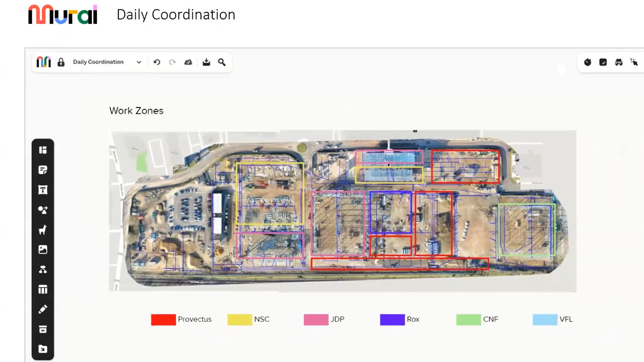
Task: Select the sticky note tool
Action: (43, 170)
